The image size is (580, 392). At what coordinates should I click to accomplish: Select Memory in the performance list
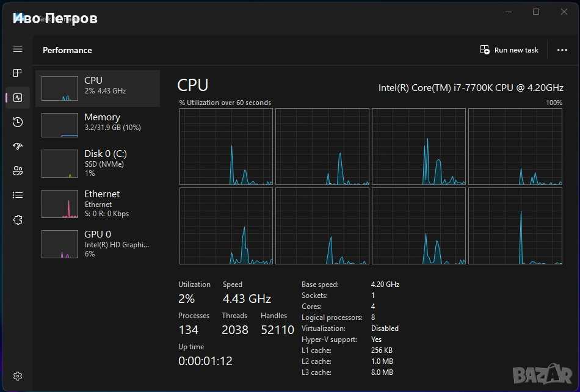98,125
